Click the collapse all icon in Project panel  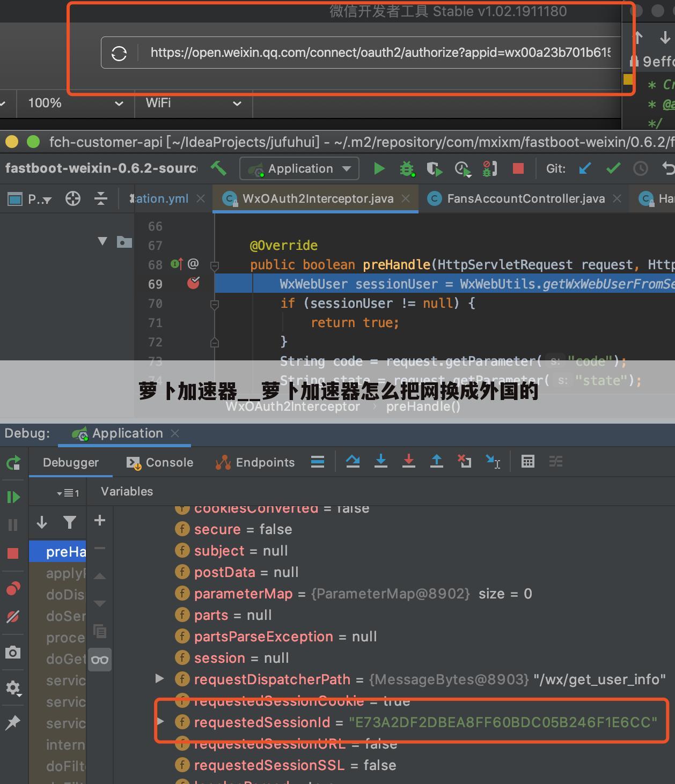[x=101, y=199]
